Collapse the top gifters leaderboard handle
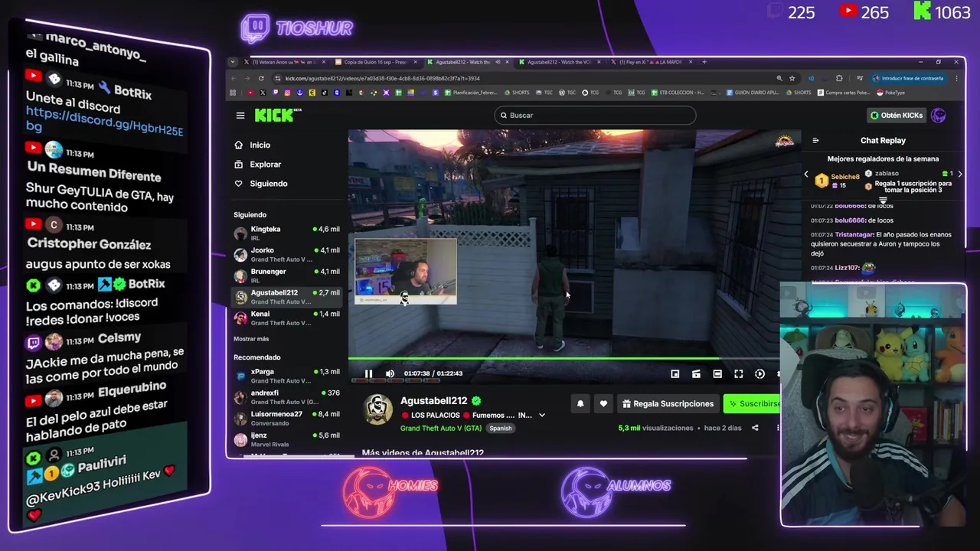This screenshot has height=551, width=980. tap(883, 200)
